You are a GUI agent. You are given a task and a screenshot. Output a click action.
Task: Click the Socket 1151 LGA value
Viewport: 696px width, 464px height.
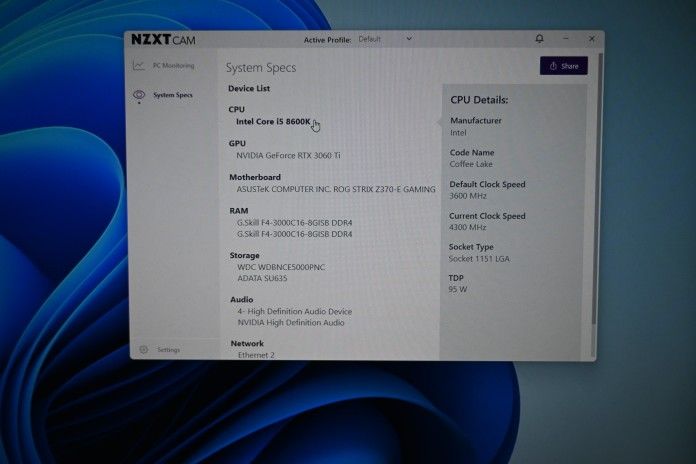tap(479, 259)
